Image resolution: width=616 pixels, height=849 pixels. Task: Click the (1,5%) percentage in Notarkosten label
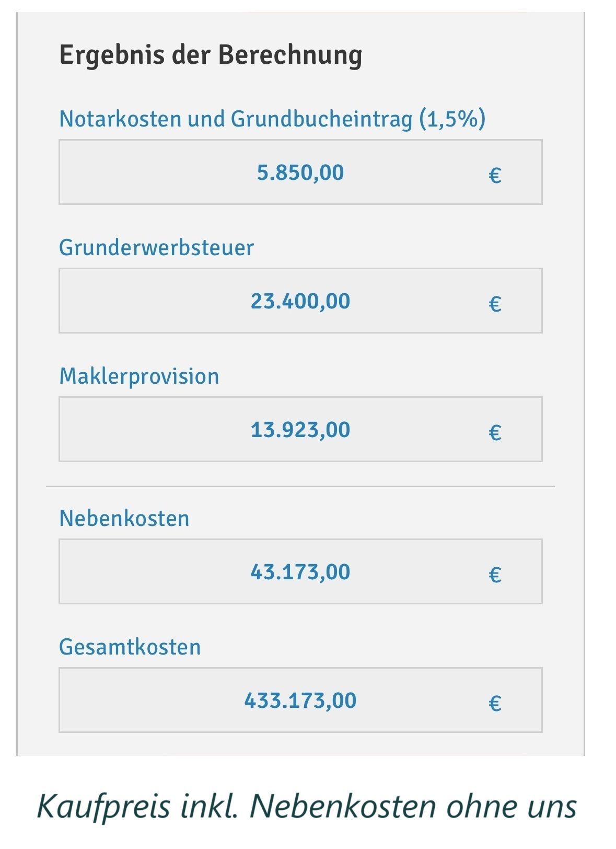(x=452, y=119)
